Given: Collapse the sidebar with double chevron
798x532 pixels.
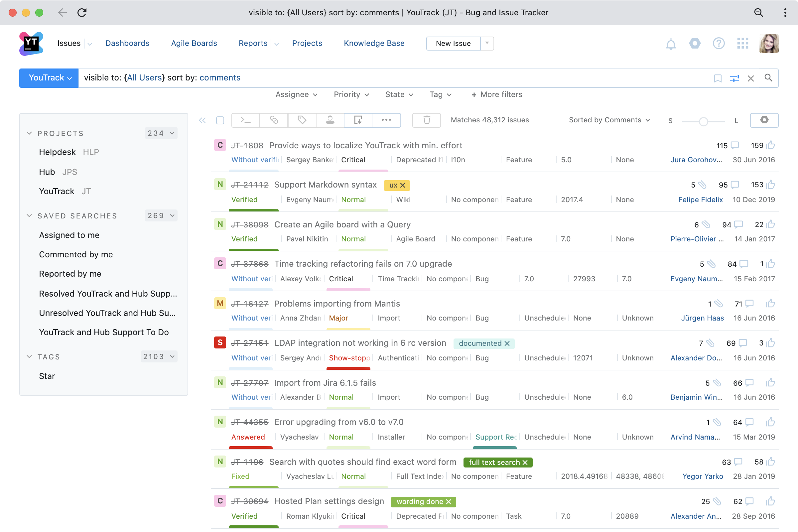Looking at the screenshot, I should pos(202,120).
